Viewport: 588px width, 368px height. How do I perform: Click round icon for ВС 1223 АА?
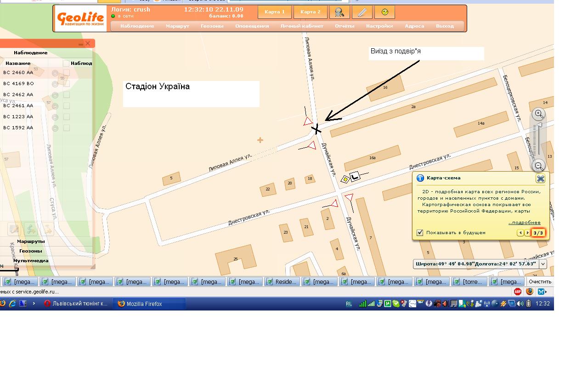pyautogui.click(x=55, y=117)
